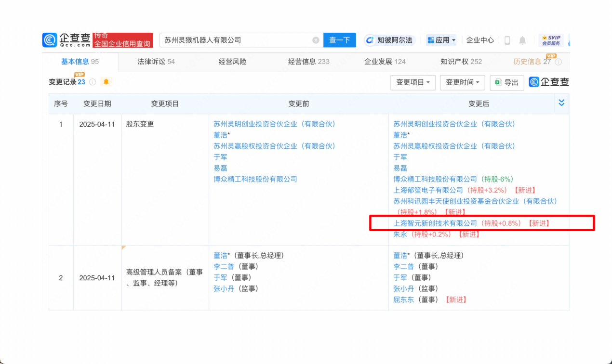
Task: Click into the company name search field
Action: (x=236, y=40)
